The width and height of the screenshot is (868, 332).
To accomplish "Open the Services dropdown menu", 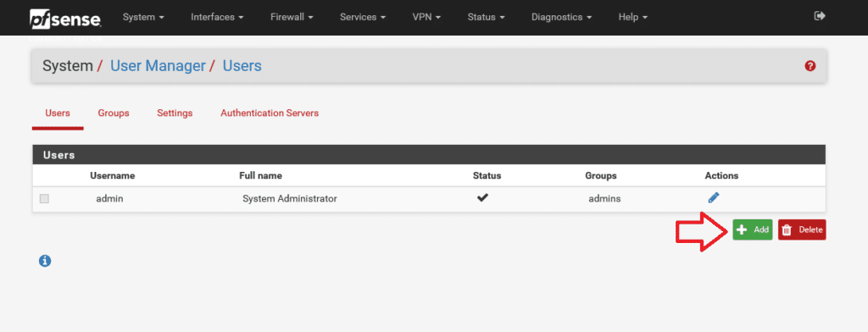I will tap(363, 17).
